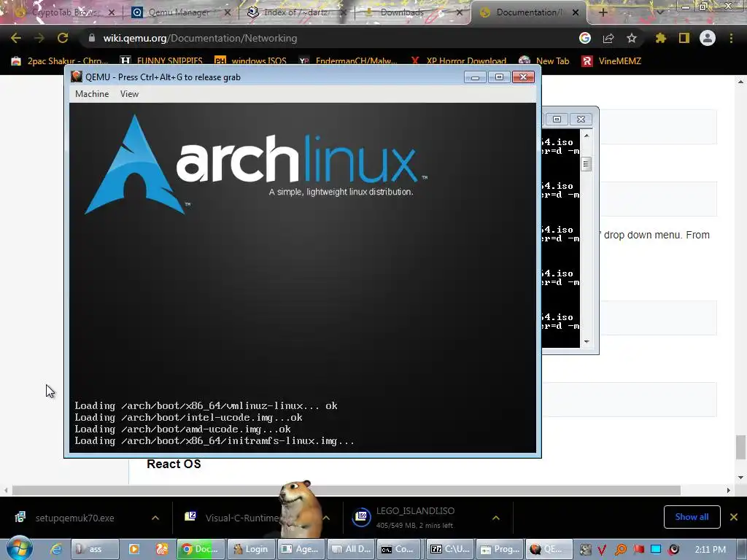This screenshot has height=560, width=747.
Task: Open the setupqemuk70.exe download item
Action: click(75, 518)
